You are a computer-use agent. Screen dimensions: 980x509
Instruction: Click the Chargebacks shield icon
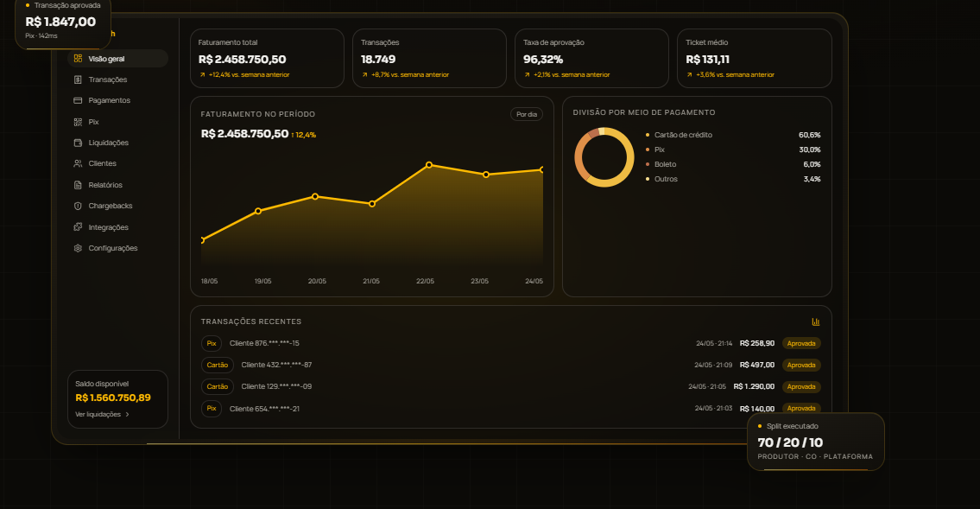tap(78, 206)
